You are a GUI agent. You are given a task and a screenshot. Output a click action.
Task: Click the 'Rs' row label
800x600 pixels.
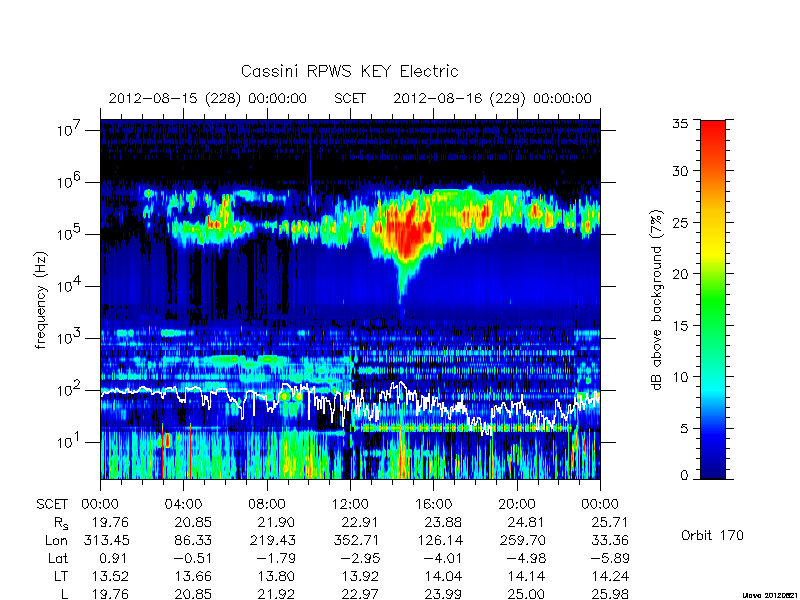click(x=61, y=523)
